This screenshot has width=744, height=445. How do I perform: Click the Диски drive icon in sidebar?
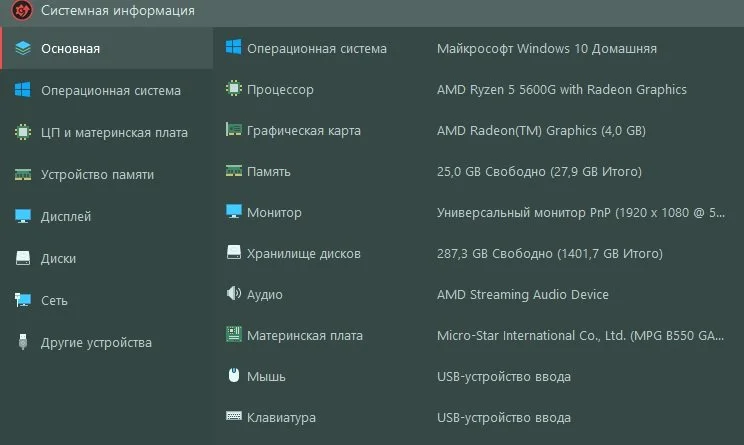click(23, 258)
